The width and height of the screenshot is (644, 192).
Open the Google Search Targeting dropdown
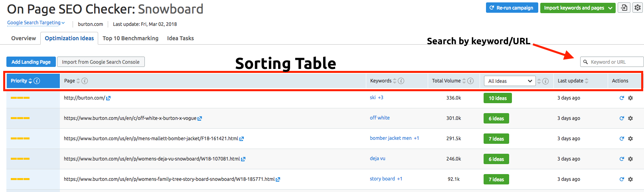pos(36,23)
